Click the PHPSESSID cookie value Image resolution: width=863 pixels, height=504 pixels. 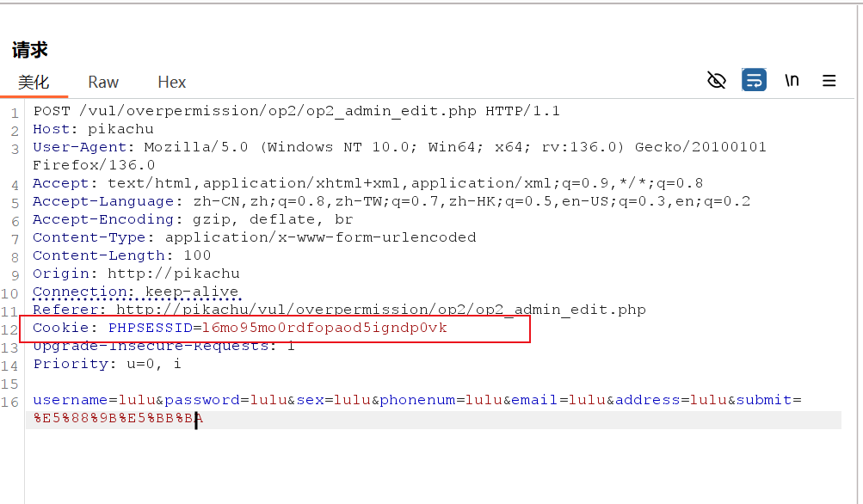[324, 328]
